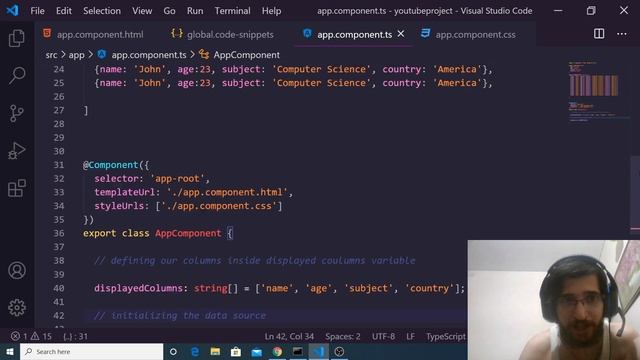640x360 pixels.
Task: Open the OBS icon on the taskbar
Action: pyautogui.click(x=339, y=351)
